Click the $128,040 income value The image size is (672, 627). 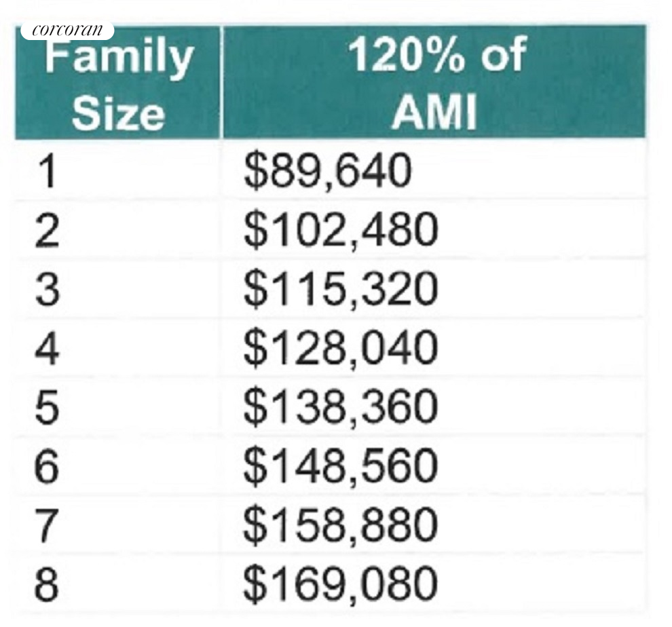(340, 349)
